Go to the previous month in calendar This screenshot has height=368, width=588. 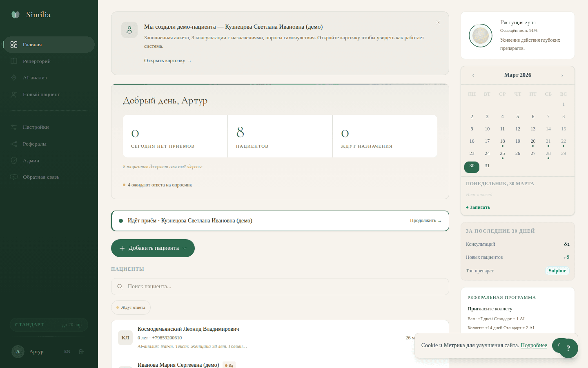(x=473, y=75)
